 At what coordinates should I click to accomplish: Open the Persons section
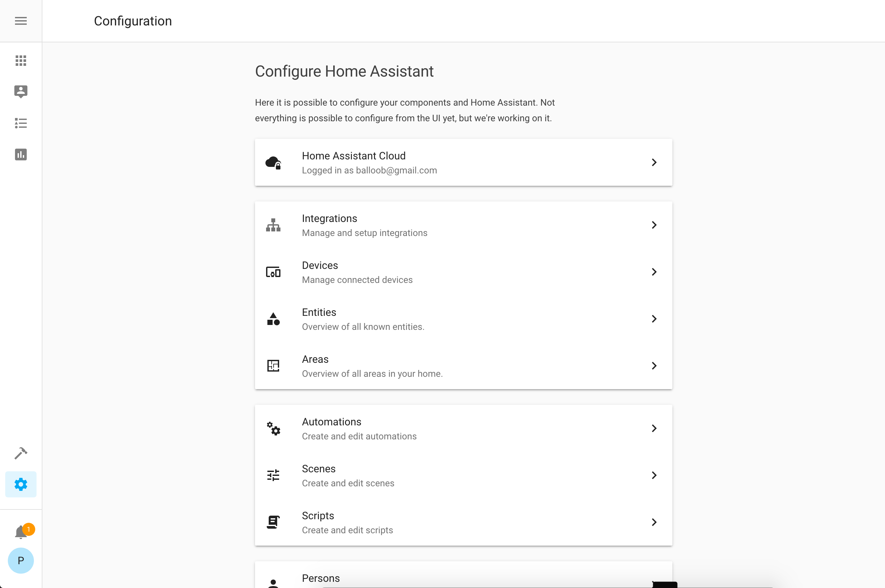click(x=463, y=575)
